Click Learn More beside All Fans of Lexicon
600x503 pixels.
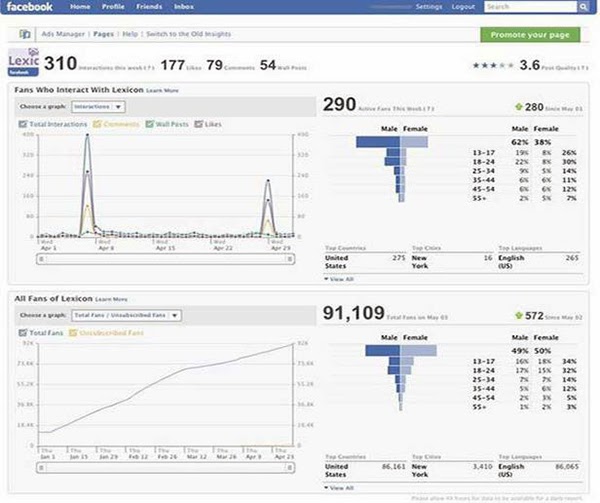click(x=111, y=299)
